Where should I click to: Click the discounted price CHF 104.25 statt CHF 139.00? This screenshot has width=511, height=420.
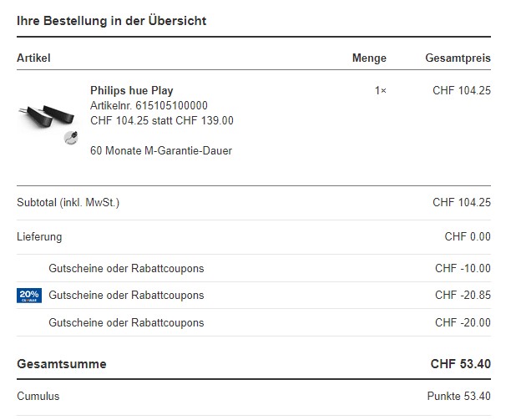161,120
